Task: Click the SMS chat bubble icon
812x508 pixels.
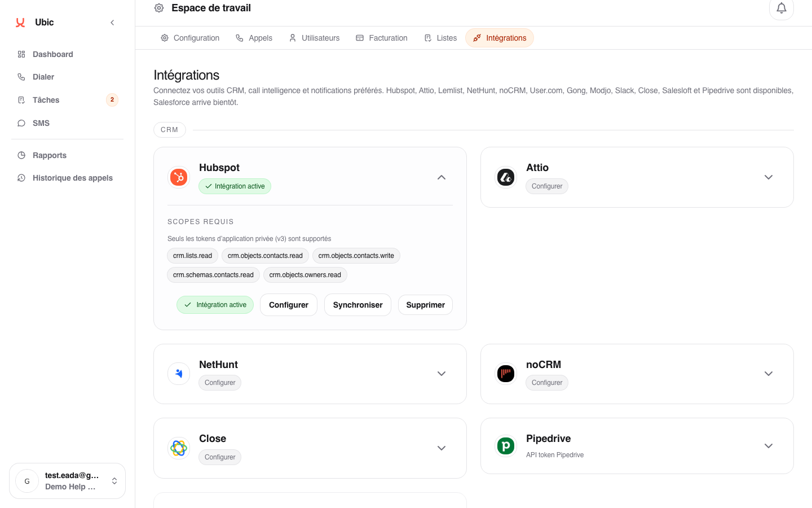Action: [x=21, y=123]
